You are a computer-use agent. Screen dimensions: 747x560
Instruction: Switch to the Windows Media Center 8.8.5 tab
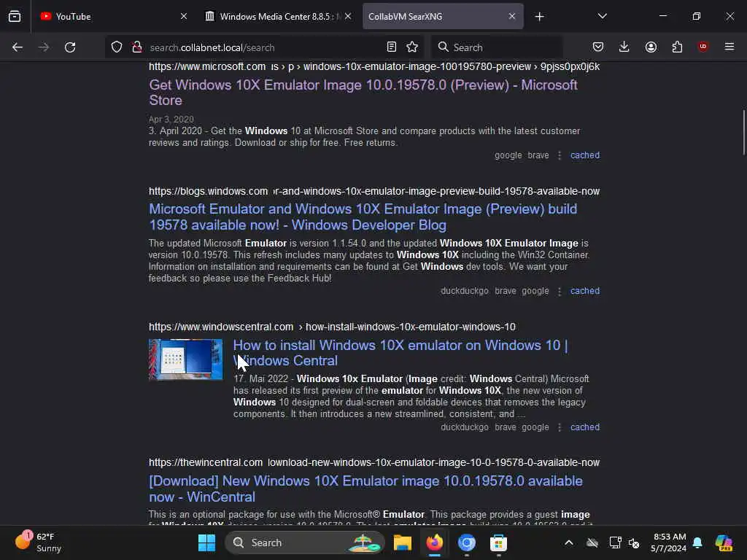[x=279, y=16]
